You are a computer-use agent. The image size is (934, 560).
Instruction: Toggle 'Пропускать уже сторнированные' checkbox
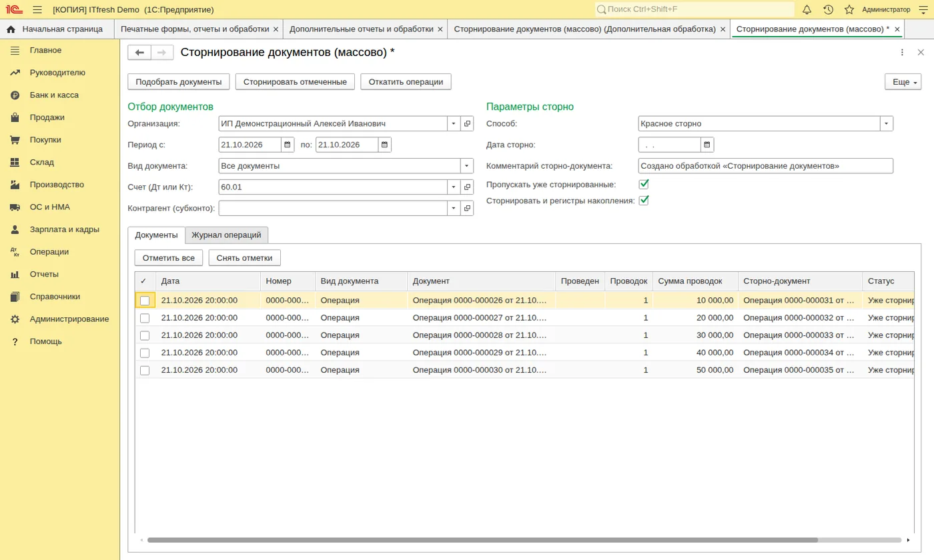644,184
